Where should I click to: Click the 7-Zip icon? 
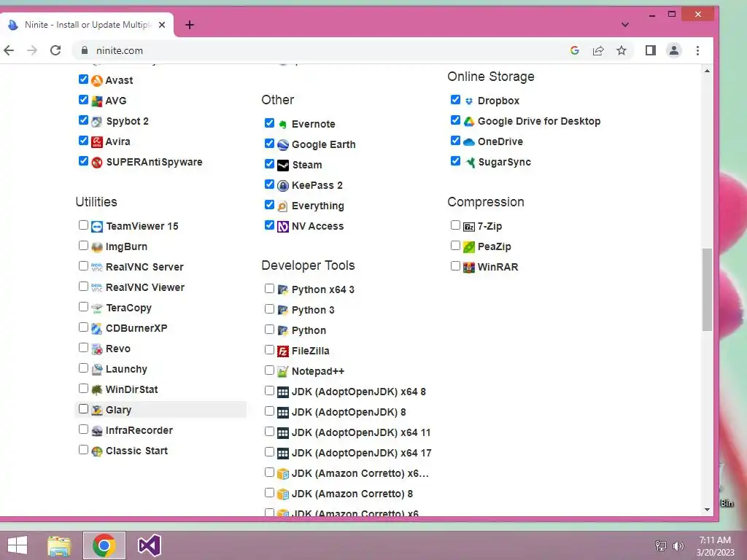click(469, 227)
